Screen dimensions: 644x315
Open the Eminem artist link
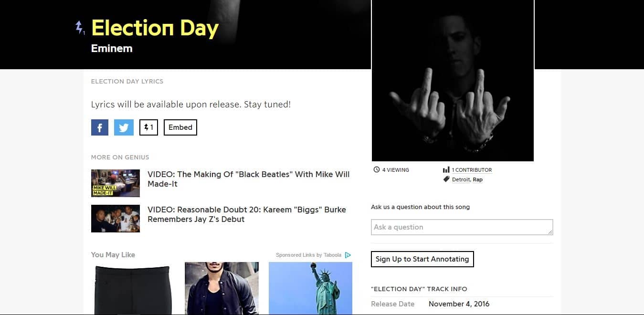click(112, 48)
